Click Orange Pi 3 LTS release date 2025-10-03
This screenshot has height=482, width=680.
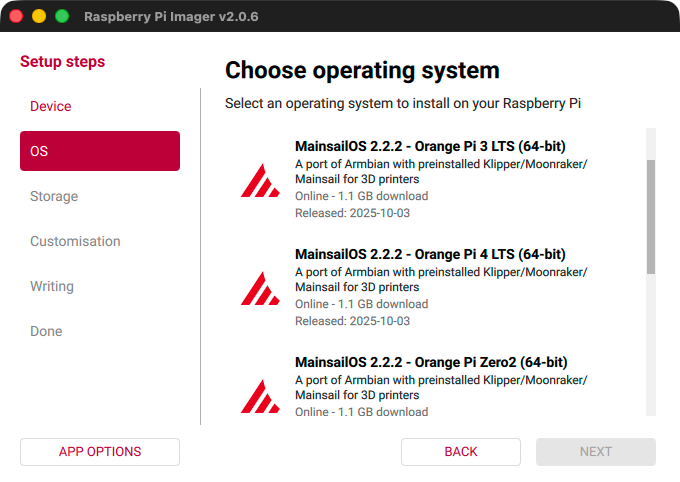pos(352,213)
